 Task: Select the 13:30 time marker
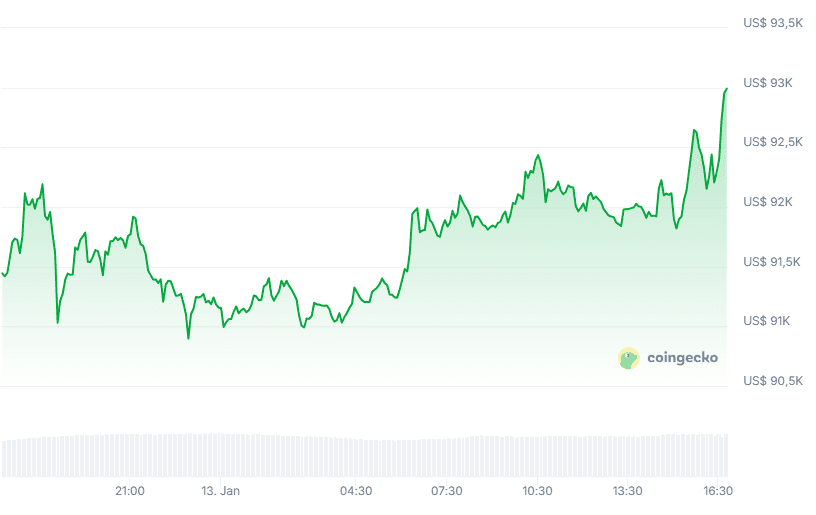click(627, 491)
